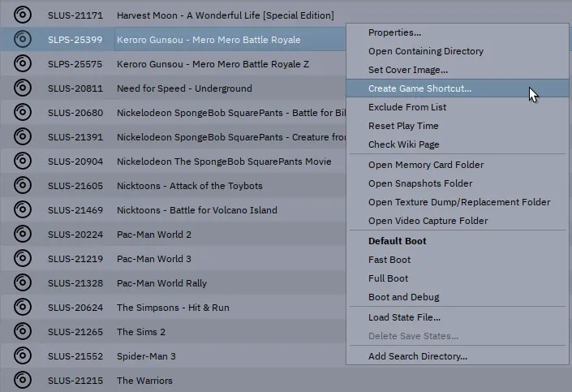Select Spider-Man 3 title
The width and height of the screenshot is (572, 392).
[x=146, y=355]
